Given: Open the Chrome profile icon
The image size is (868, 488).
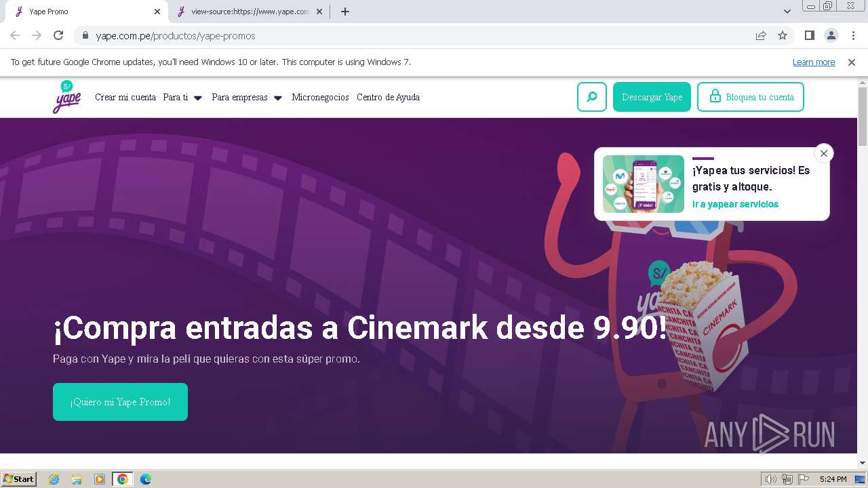Looking at the screenshot, I should pyautogui.click(x=831, y=35).
